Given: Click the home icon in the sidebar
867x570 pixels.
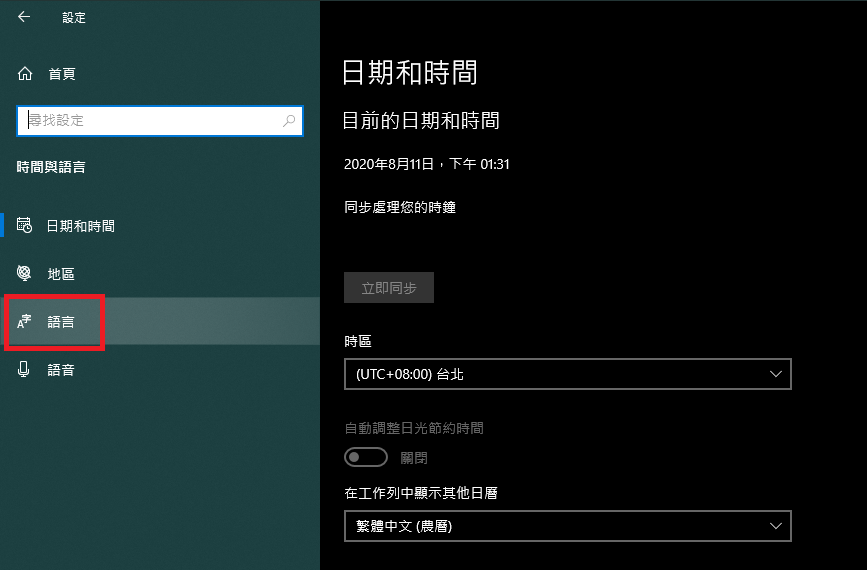Looking at the screenshot, I should point(26,74).
